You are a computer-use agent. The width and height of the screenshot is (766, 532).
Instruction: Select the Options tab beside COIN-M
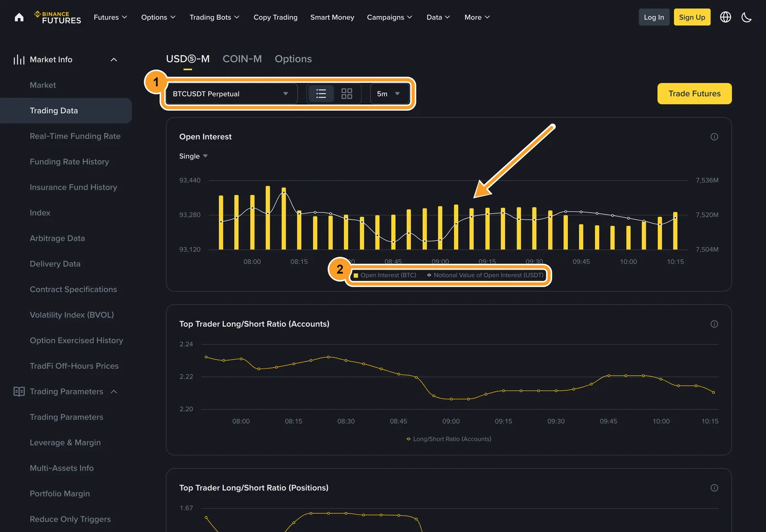(293, 59)
